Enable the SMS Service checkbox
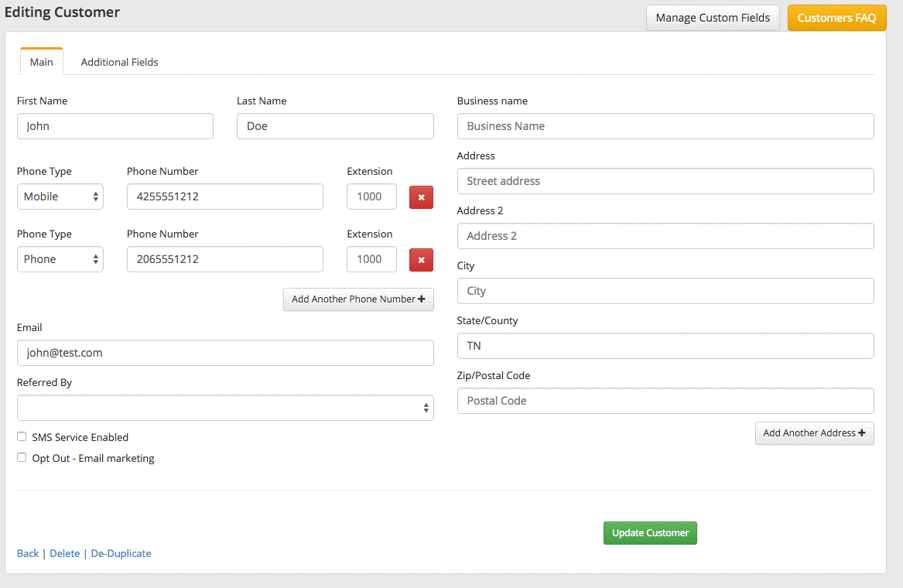The height and width of the screenshot is (588, 903). pos(22,437)
